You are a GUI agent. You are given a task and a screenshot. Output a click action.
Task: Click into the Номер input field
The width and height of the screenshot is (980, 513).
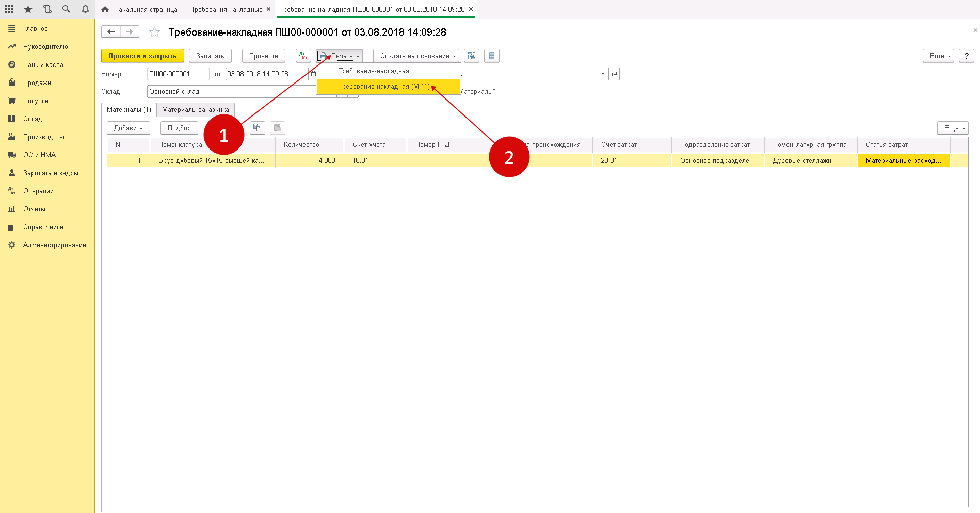(178, 74)
